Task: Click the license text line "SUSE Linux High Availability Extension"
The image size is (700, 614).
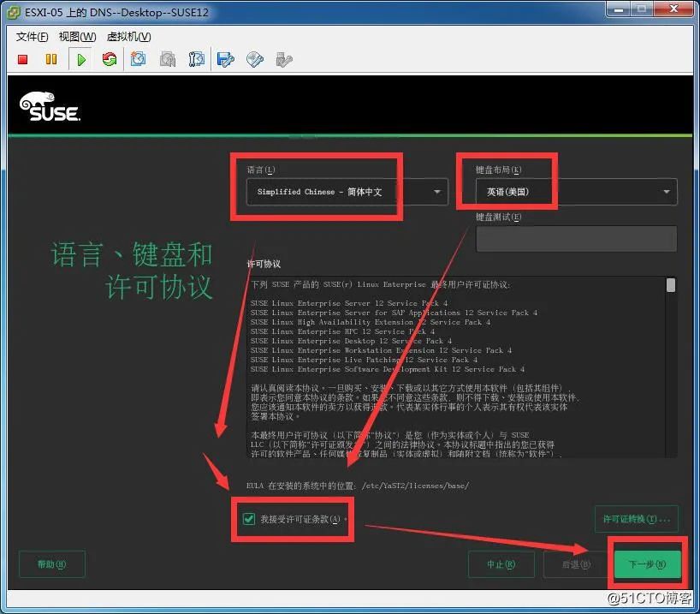Action: [370, 322]
